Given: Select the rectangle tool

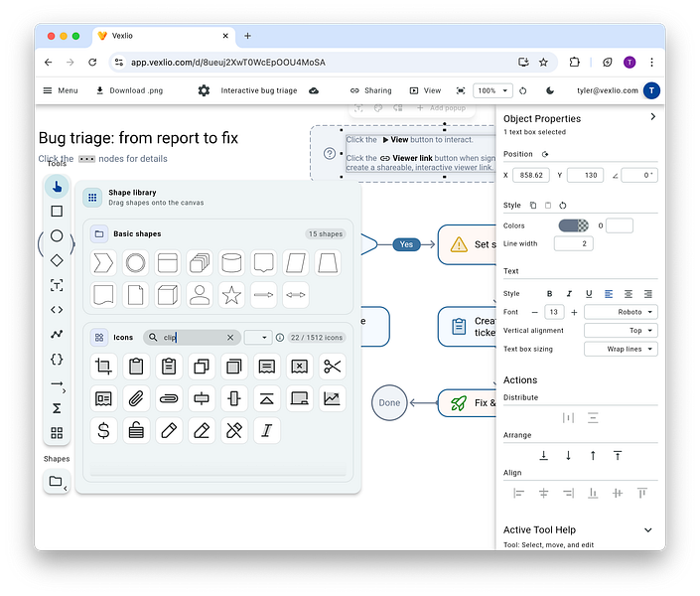Looking at the screenshot, I should [x=57, y=211].
